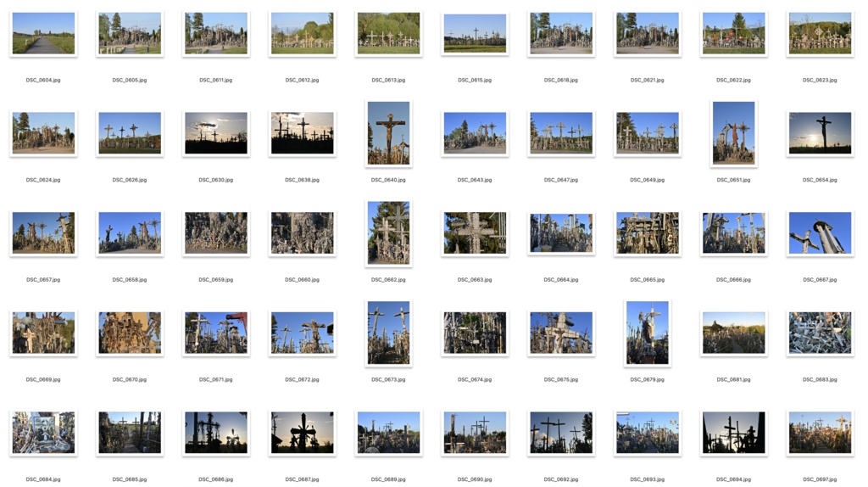Select the portrait statue thumbnail DSC_0679.jpg
The image size is (868, 487).
click(648, 333)
